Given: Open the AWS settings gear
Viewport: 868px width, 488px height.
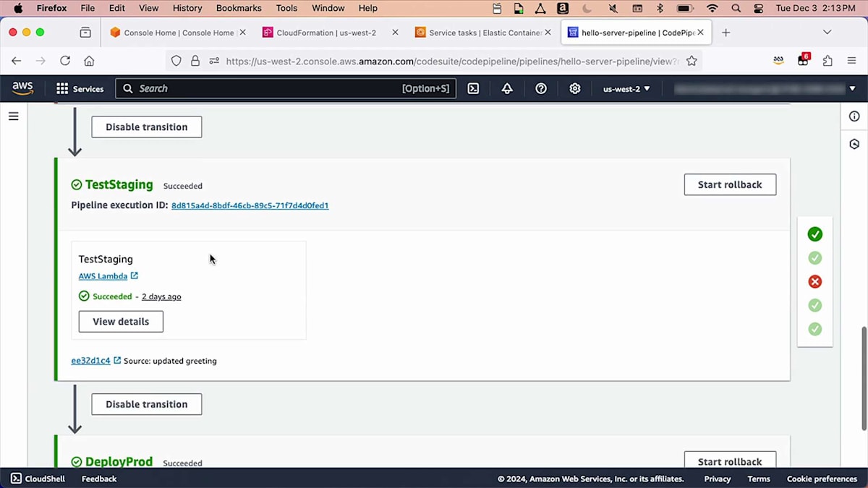Looking at the screenshot, I should point(575,88).
